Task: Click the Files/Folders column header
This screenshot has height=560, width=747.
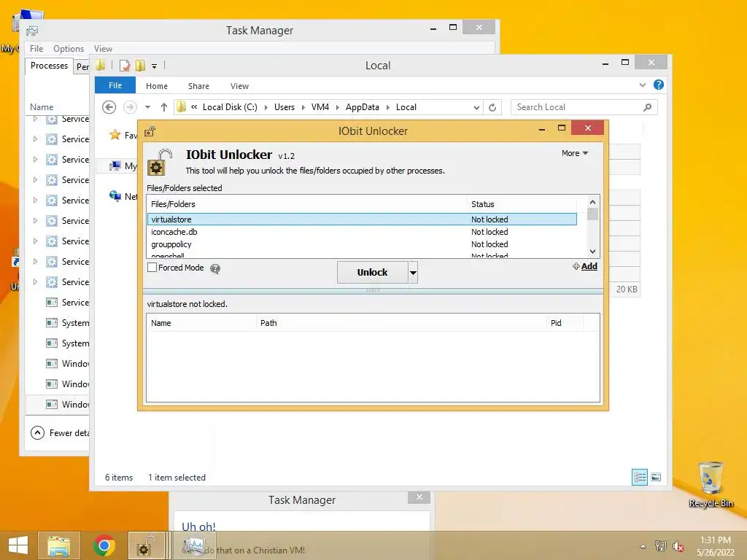Action: [307, 204]
